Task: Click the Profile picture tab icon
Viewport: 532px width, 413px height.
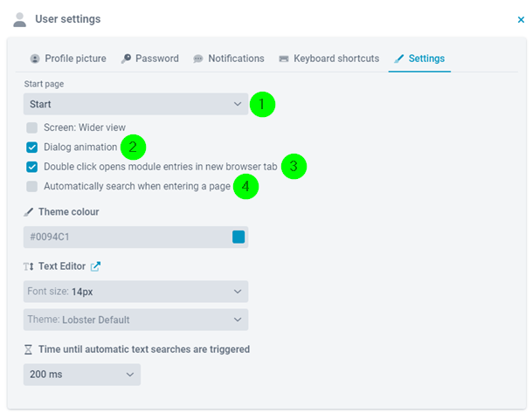Action: point(35,59)
